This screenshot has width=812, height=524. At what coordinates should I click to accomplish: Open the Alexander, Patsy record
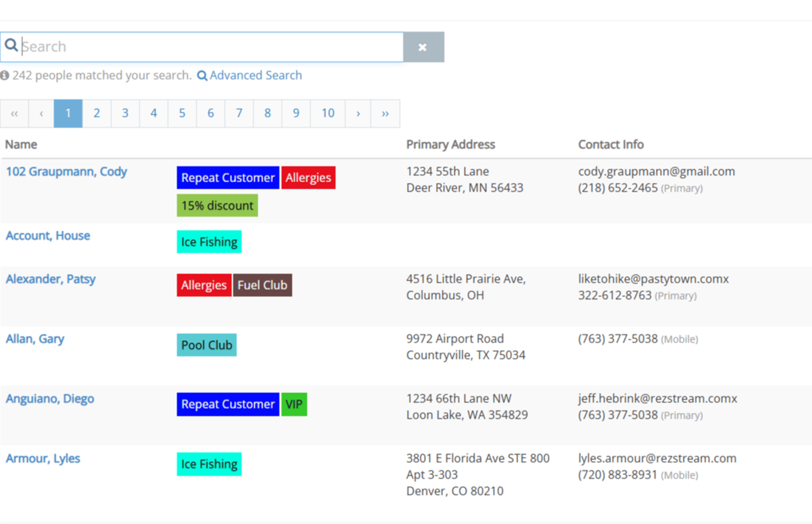click(x=51, y=279)
